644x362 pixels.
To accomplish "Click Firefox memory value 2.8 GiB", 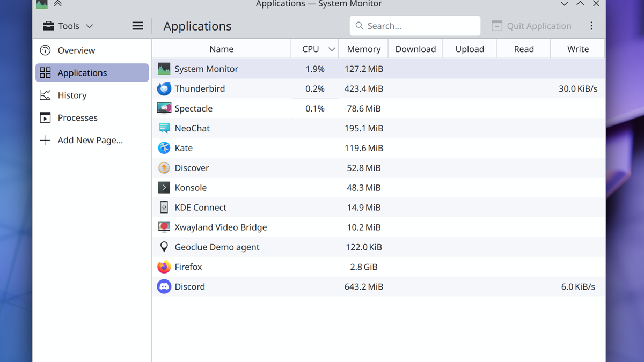I will pyautogui.click(x=364, y=267).
